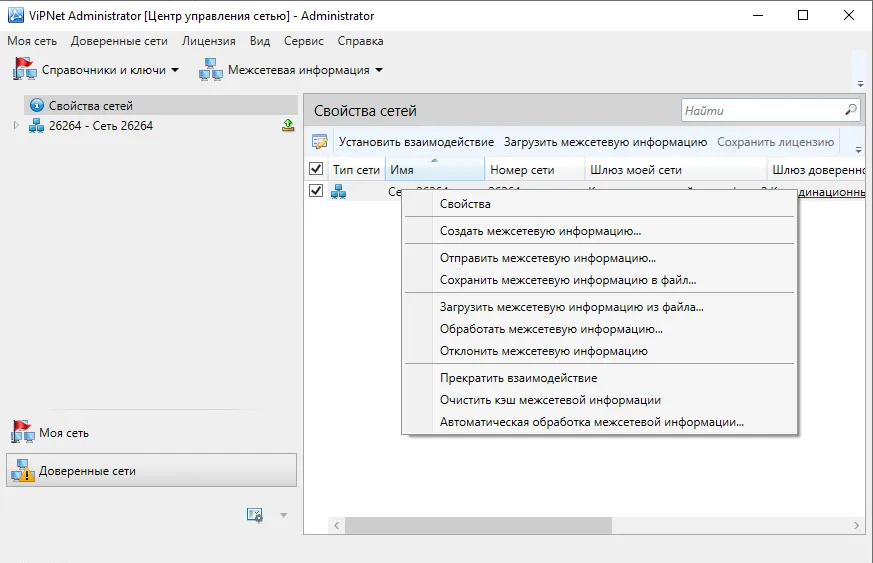Open the Вид menu
Screen dimensions: 873x563
click(260, 41)
